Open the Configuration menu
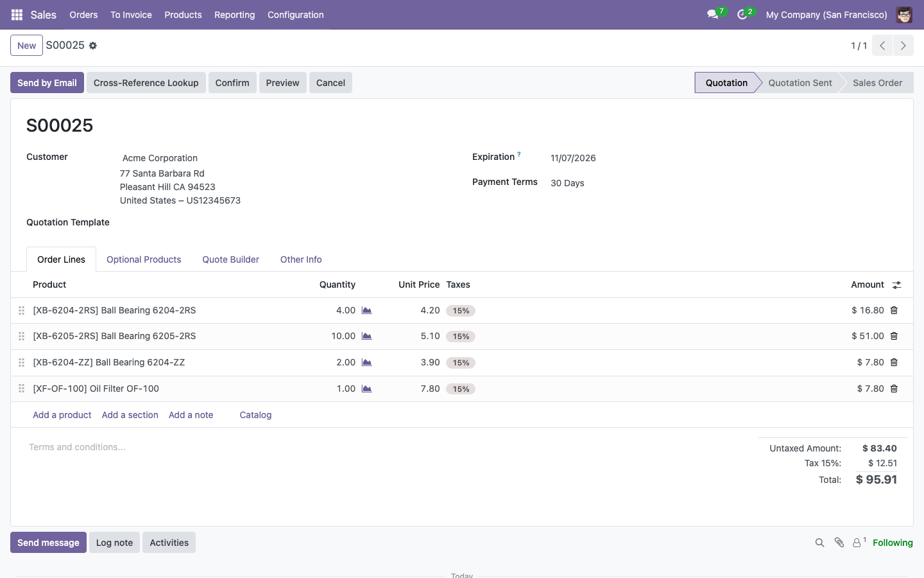 (295, 15)
